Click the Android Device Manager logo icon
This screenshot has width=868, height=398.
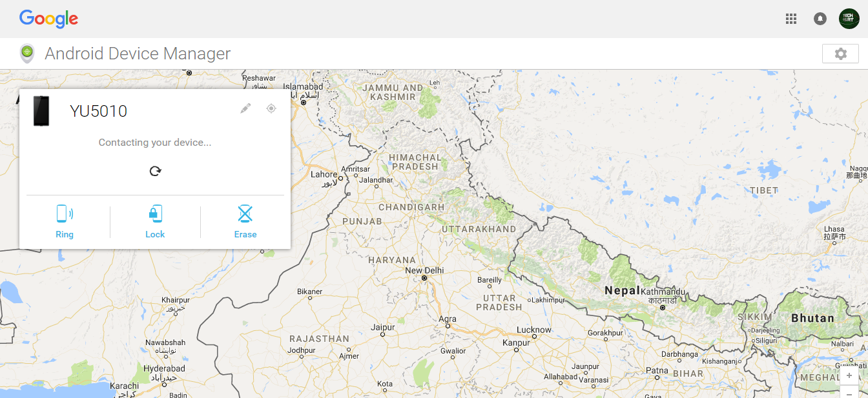tap(27, 54)
